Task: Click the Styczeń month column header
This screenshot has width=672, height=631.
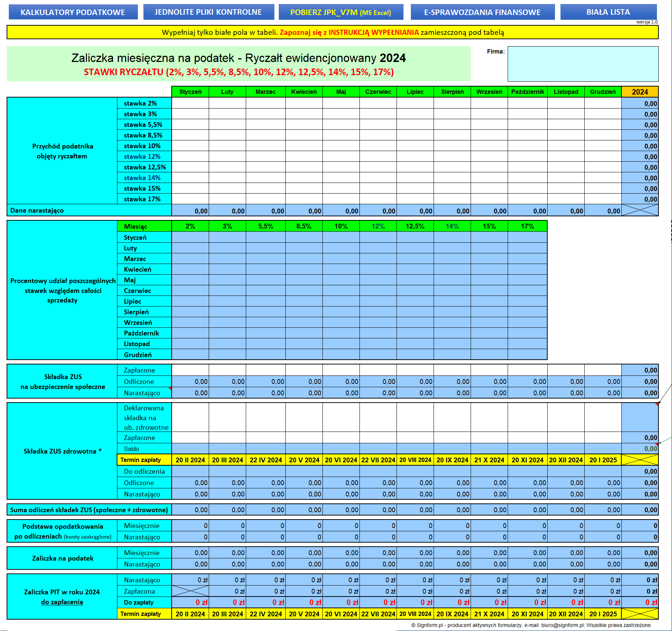Action: click(190, 92)
